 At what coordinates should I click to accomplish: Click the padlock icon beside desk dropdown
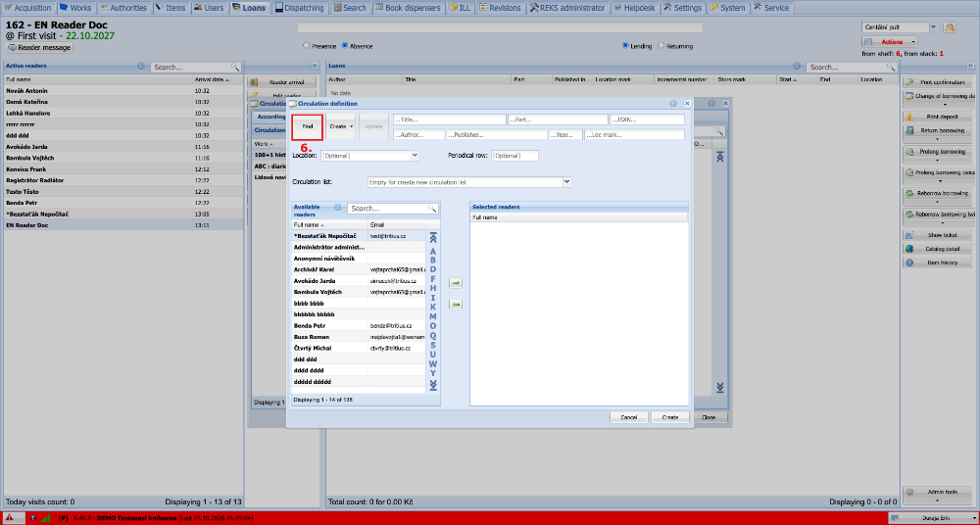(x=950, y=27)
